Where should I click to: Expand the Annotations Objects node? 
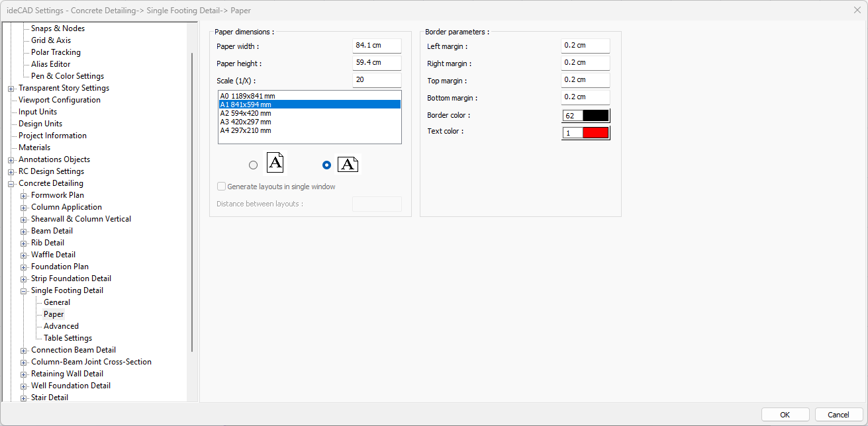point(11,159)
